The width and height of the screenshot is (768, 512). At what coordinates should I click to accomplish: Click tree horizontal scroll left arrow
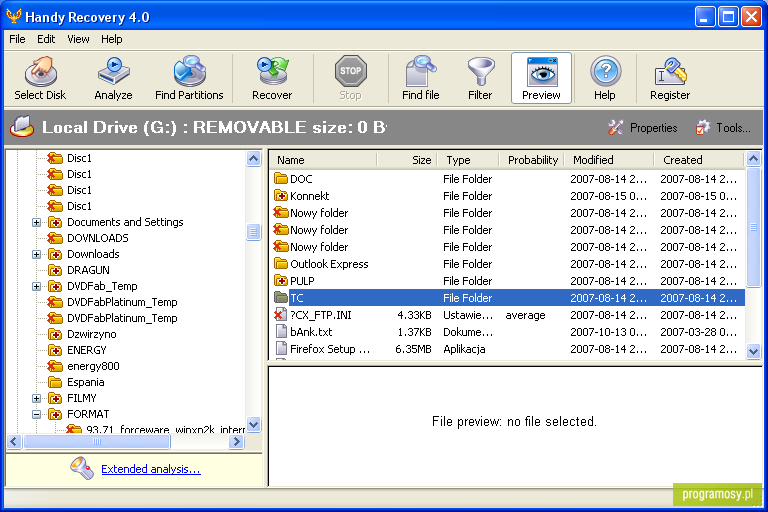pos(14,442)
